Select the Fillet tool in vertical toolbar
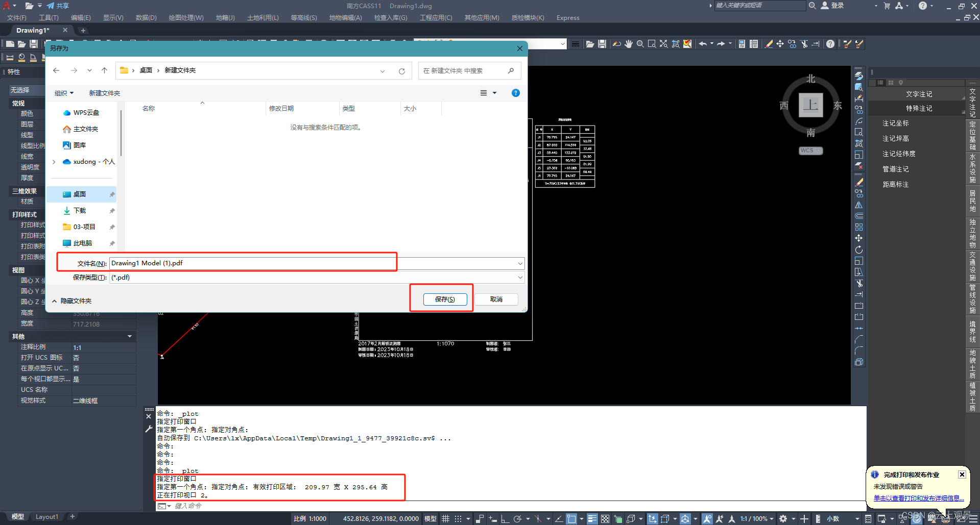Viewport: 980px width, 525px height. (x=859, y=351)
